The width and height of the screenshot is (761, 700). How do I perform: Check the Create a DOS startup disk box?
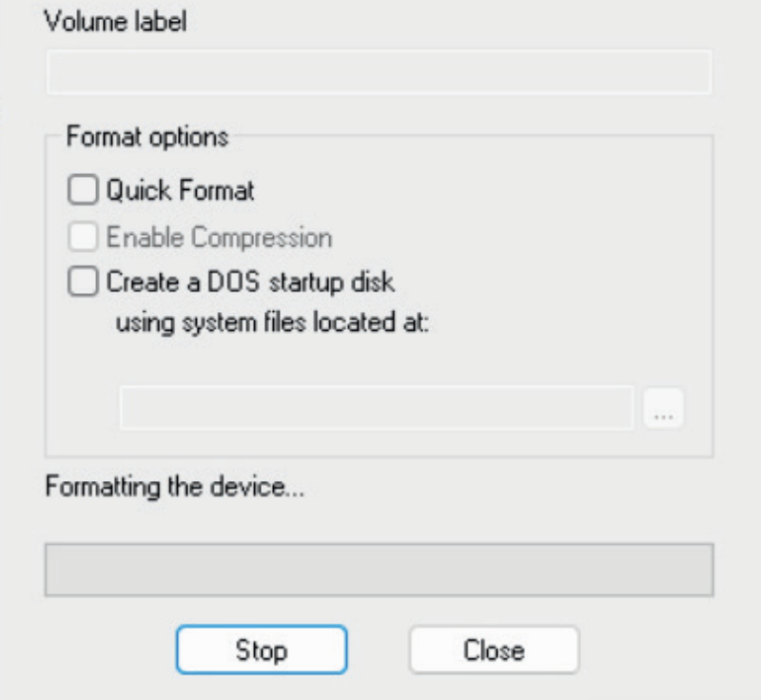84,282
